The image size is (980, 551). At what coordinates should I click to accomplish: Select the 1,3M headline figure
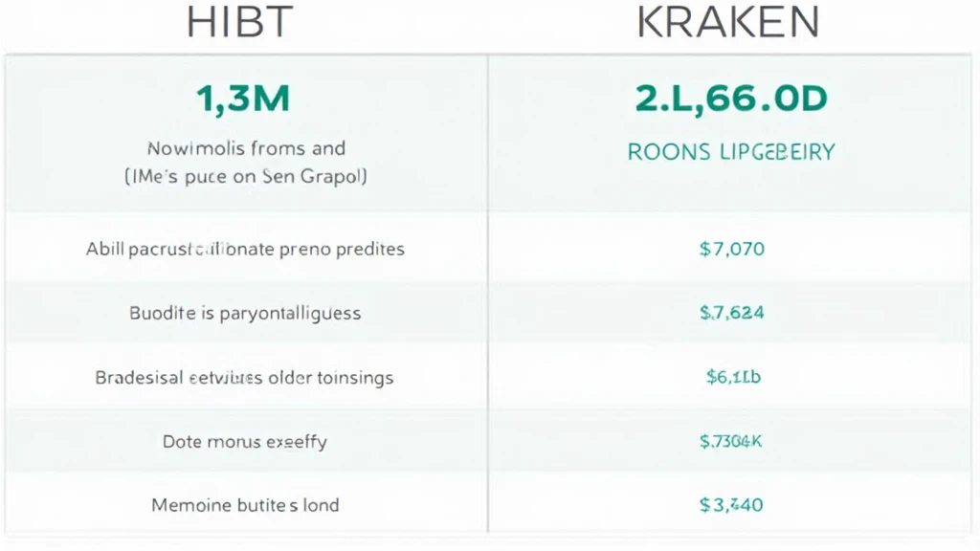[243, 99]
